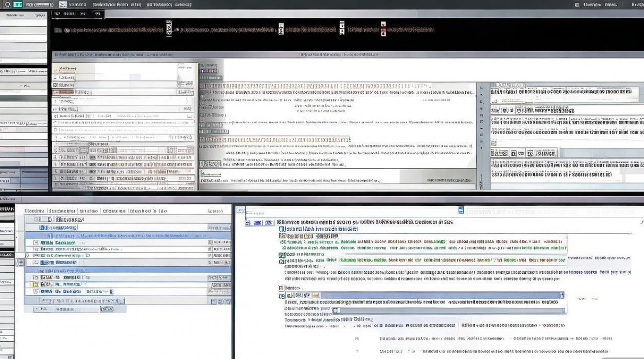Click arrow at right end of blue bar
This screenshot has height=359, width=644.
(x=562, y=295)
